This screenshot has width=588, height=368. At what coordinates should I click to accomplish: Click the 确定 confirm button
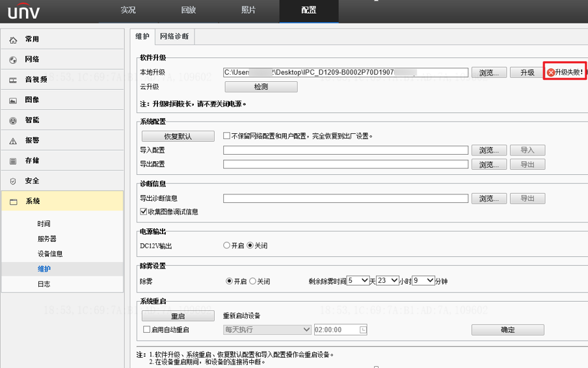coord(508,330)
